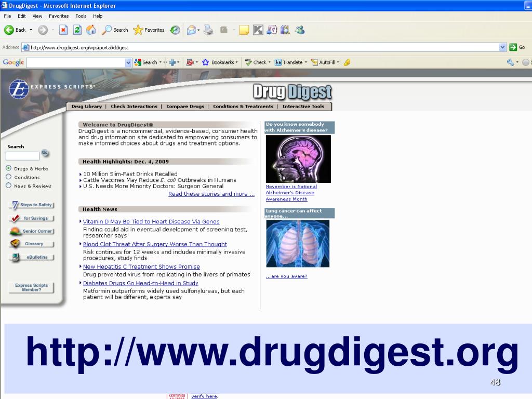Open the View menu
The width and height of the screenshot is (532, 399).
37,16
